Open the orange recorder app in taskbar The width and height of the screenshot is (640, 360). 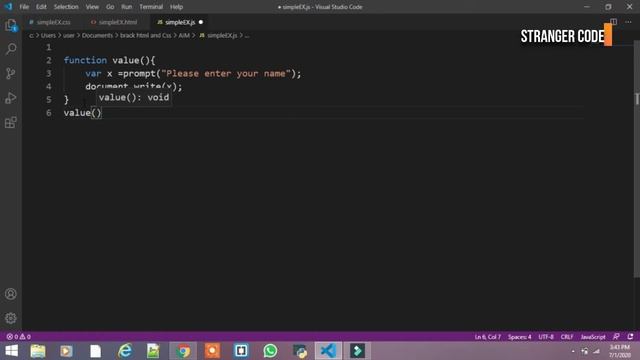[212, 351]
